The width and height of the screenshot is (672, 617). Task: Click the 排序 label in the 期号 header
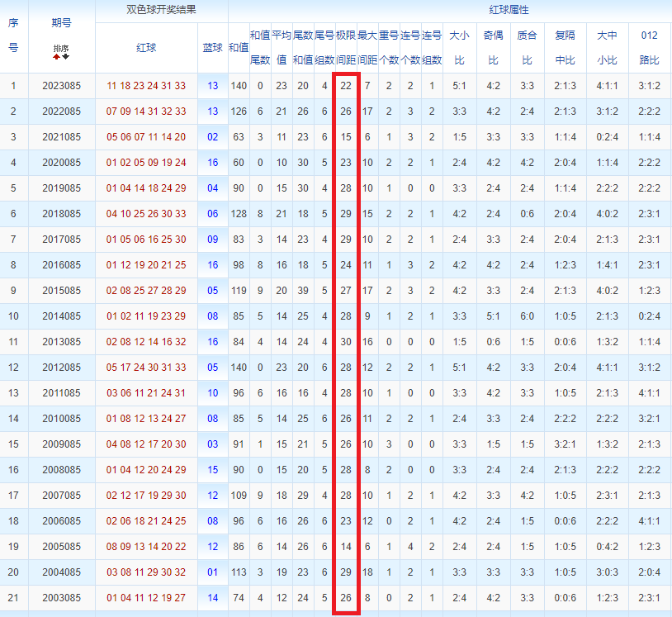(x=61, y=48)
